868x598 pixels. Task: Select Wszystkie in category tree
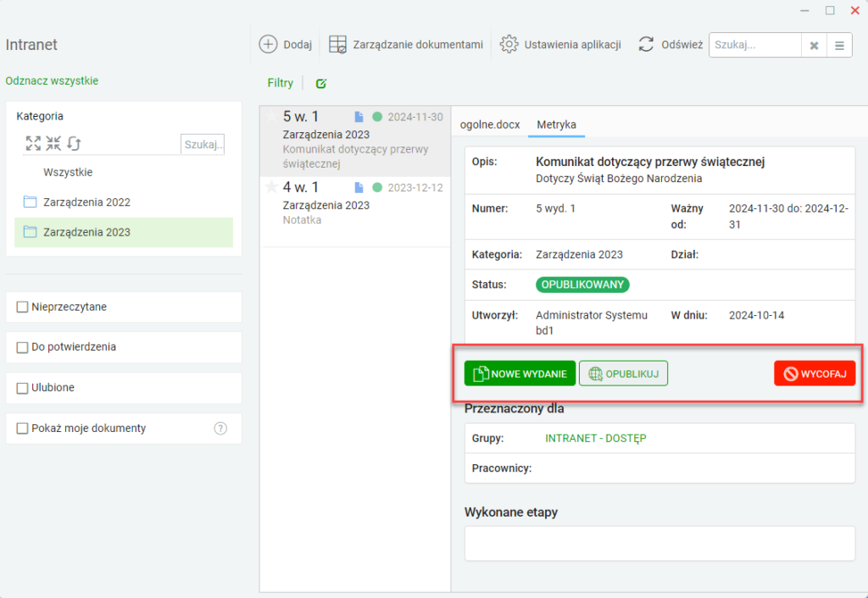point(68,172)
